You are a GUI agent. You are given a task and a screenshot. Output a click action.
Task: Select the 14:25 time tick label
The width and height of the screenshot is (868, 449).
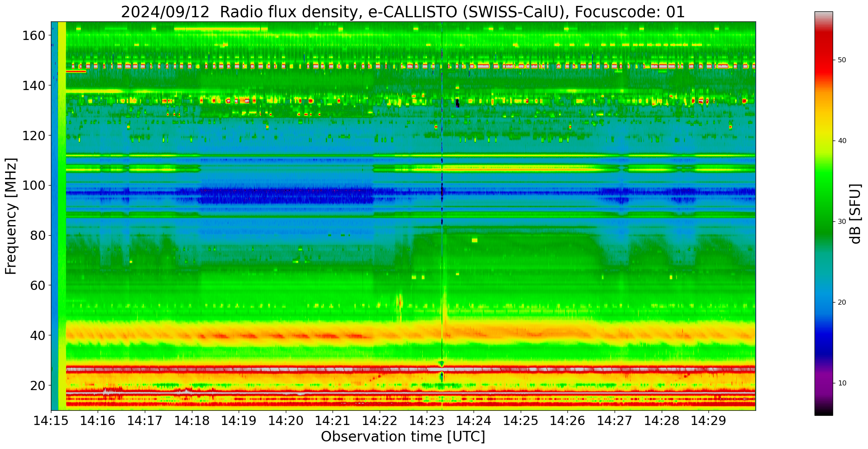point(521,420)
